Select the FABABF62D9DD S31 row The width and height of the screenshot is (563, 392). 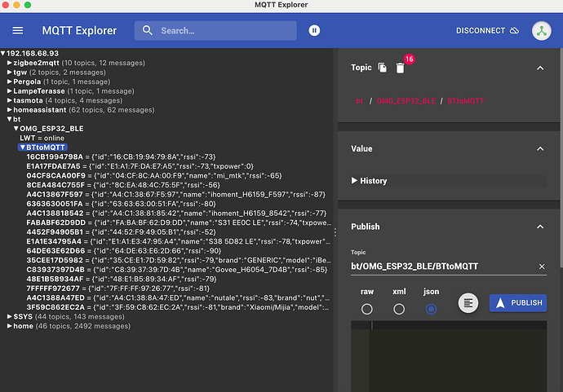point(179,222)
